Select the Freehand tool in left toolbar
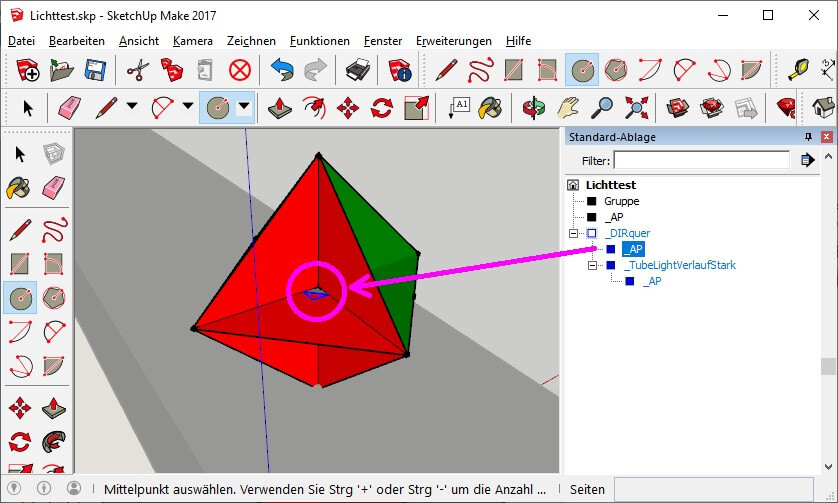The height and width of the screenshot is (503, 838). [x=54, y=229]
